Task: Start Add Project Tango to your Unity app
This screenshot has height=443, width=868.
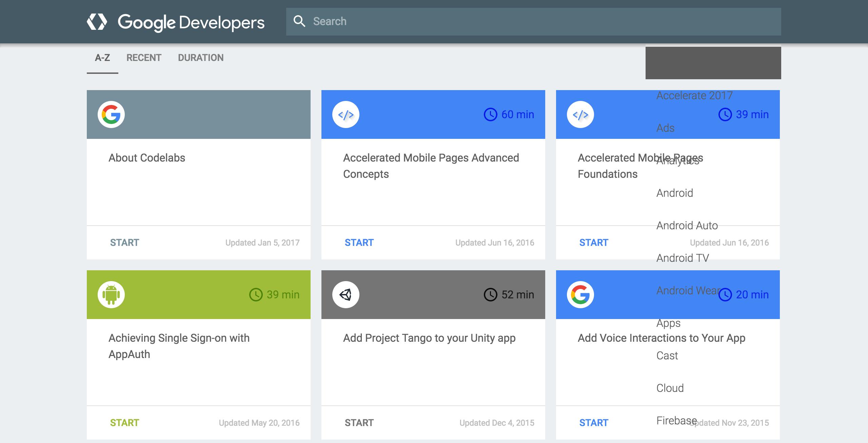Action: [x=359, y=423]
